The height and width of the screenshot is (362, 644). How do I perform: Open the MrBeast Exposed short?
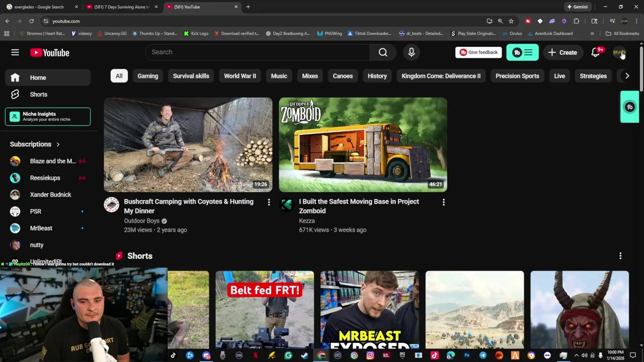370,310
